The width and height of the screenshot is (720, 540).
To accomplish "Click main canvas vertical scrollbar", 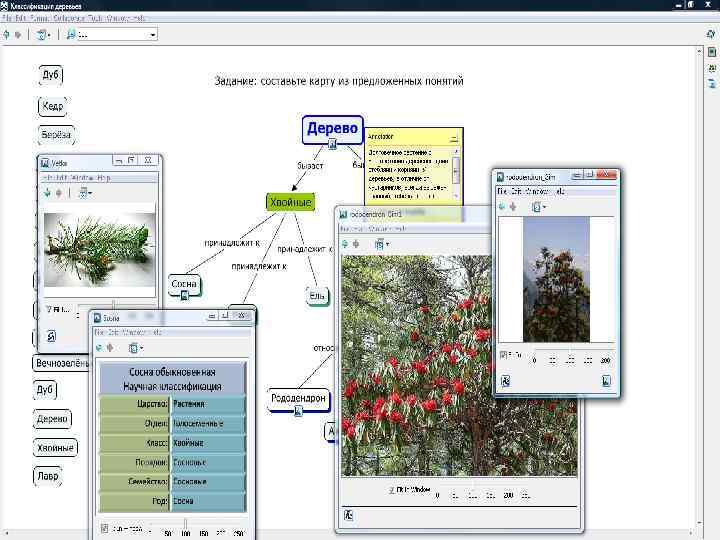I will (x=699, y=287).
